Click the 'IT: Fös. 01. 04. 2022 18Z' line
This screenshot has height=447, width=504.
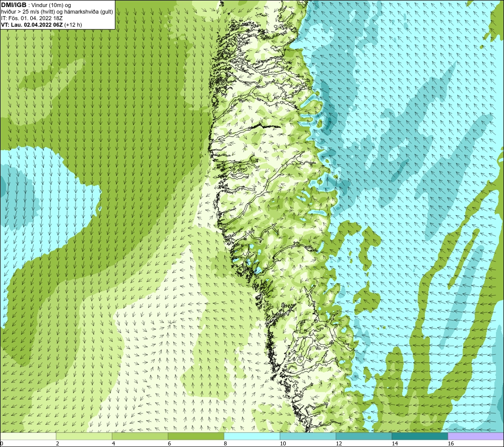click(x=32, y=18)
